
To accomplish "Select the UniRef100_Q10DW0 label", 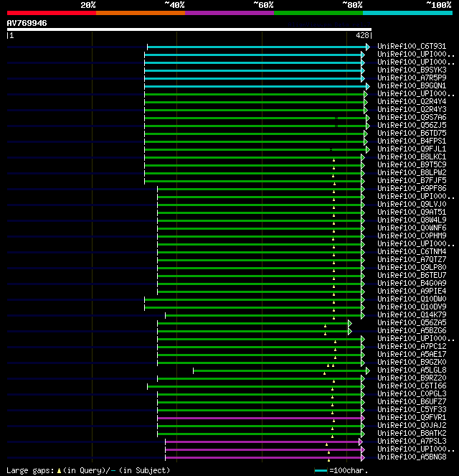I will pos(412,299).
